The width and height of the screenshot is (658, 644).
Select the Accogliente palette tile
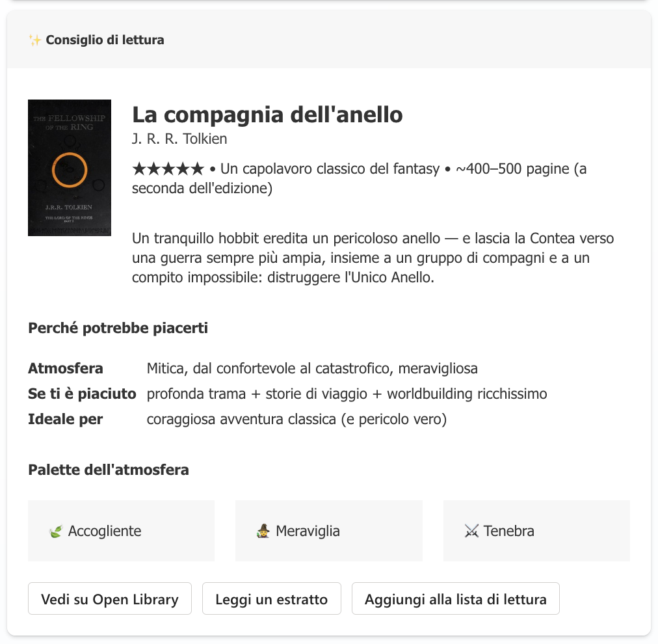[x=121, y=531]
